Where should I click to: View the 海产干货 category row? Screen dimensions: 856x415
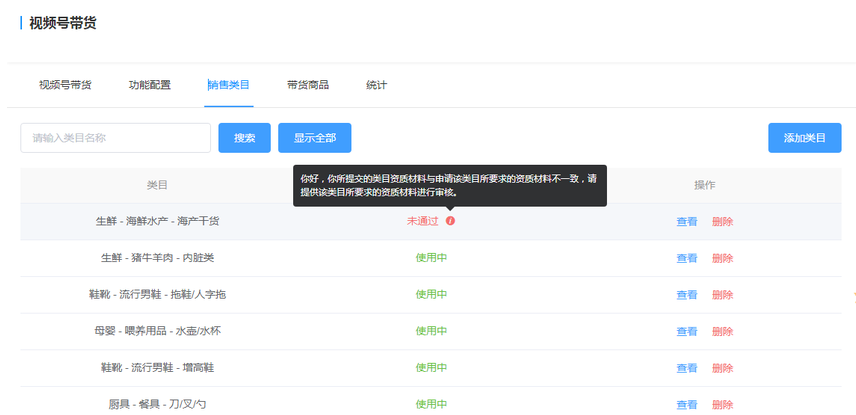(687, 222)
